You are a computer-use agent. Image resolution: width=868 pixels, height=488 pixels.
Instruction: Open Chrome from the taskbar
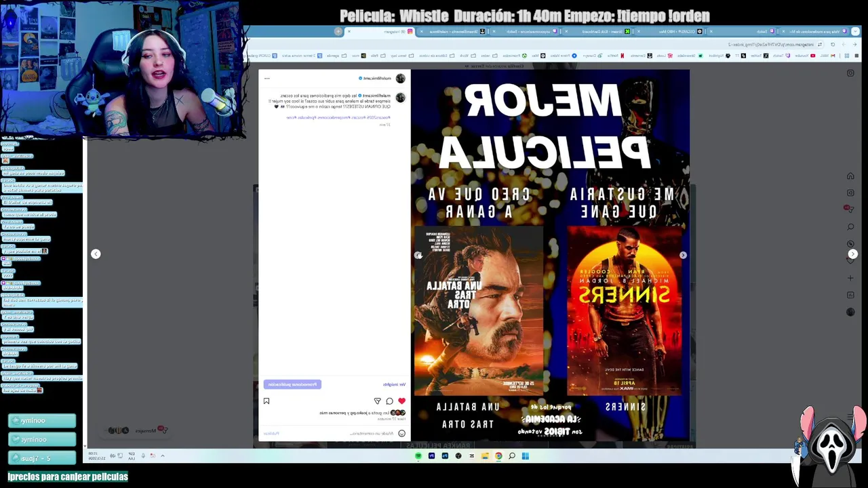pos(498,455)
